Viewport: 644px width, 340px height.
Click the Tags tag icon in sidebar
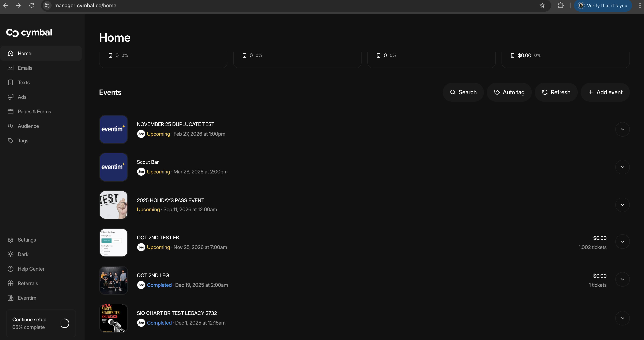11,141
